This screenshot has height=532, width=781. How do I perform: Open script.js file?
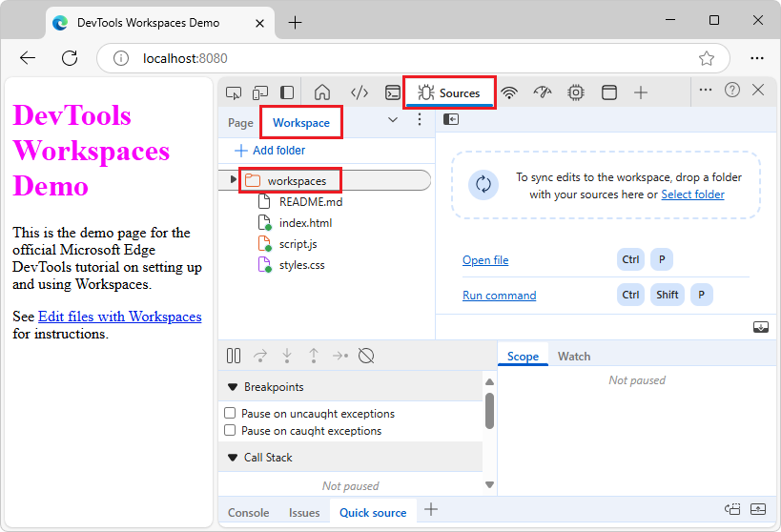[x=298, y=244]
